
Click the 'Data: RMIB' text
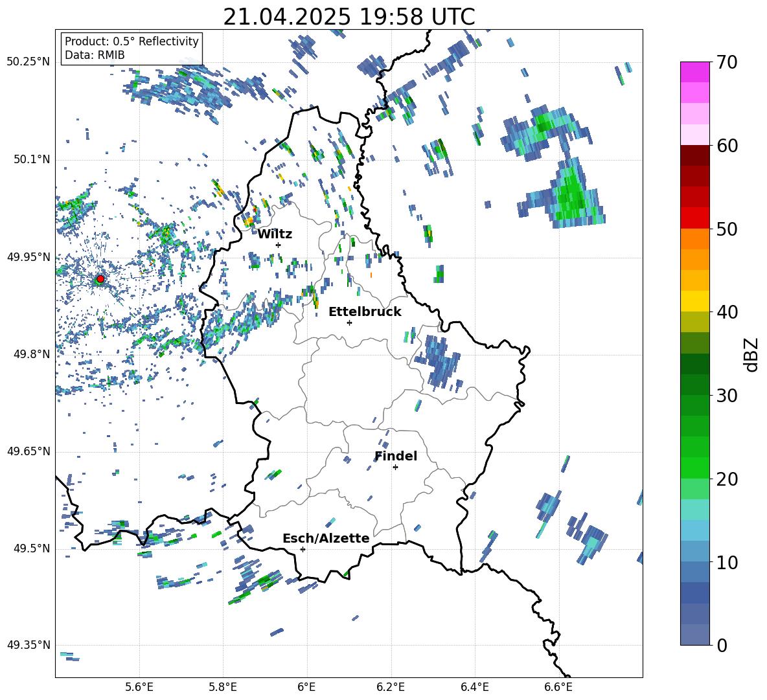[x=95, y=55]
